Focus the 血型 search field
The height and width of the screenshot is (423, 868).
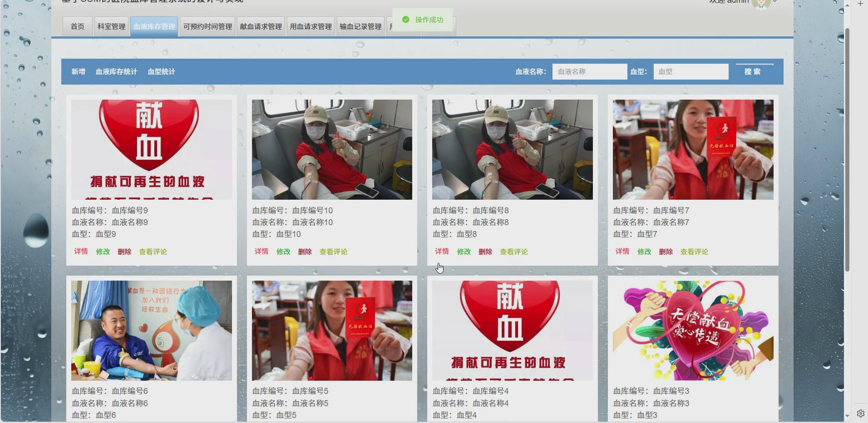(691, 72)
